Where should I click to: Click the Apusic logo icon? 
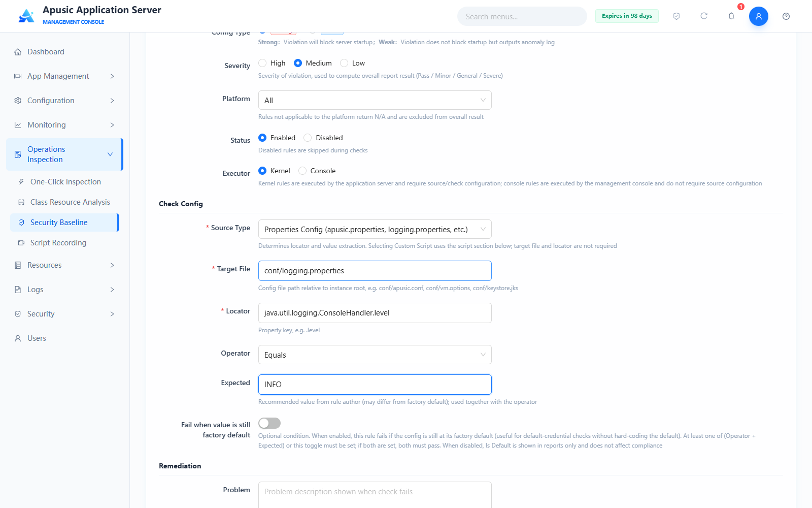coord(26,16)
